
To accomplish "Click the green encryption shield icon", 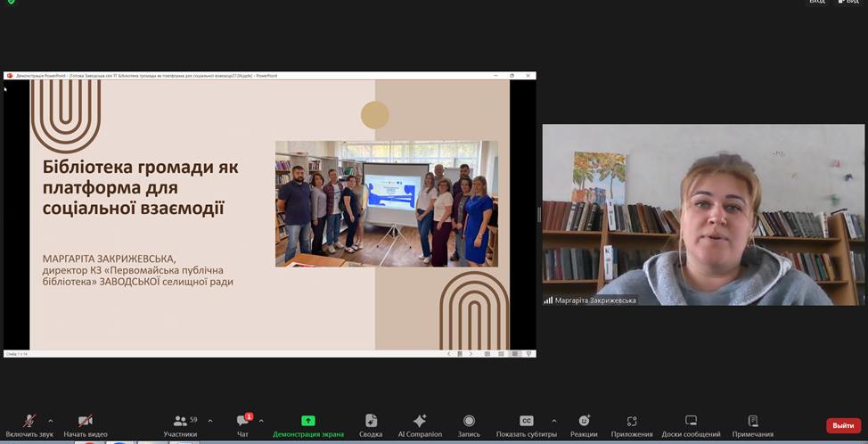I will point(11,2).
